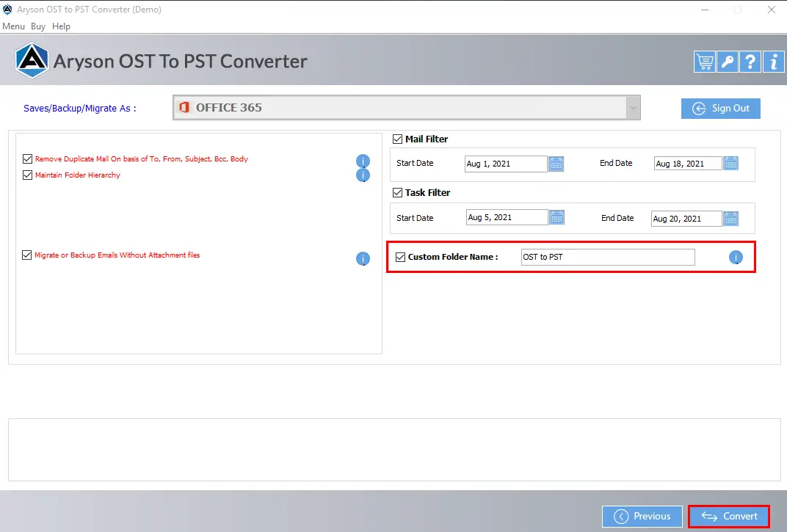Click the Sign Out button

point(721,109)
